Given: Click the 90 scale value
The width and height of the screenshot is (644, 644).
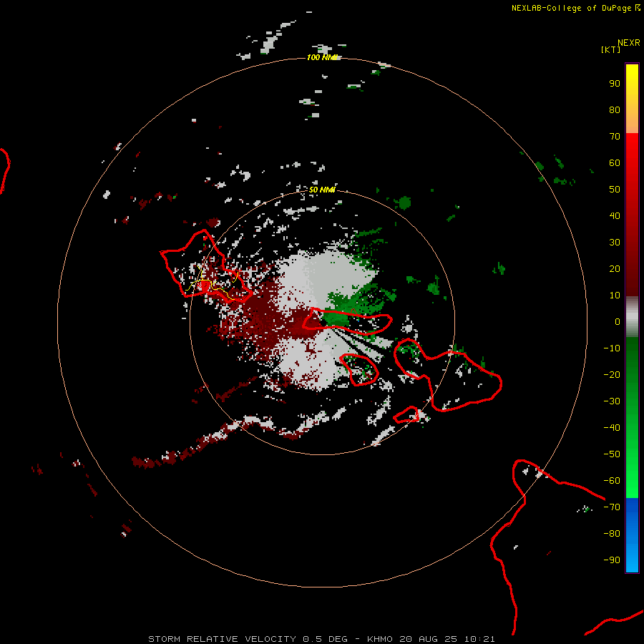Looking at the screenshot, I should (615, 84).
